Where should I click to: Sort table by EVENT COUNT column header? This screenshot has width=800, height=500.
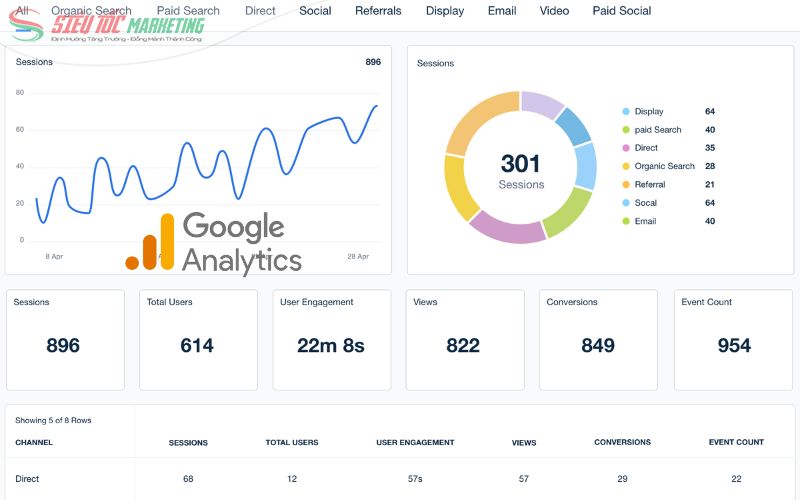(x=736, y=442)
